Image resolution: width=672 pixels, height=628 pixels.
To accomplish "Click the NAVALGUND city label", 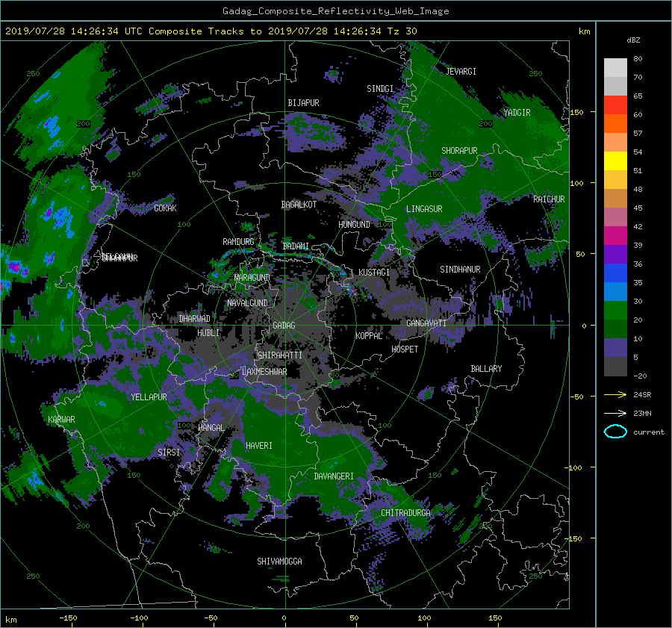I will [247, 302].
